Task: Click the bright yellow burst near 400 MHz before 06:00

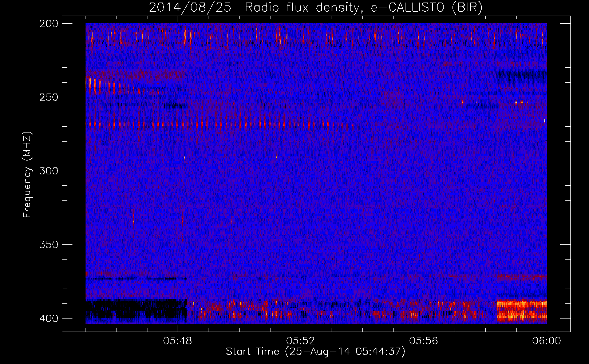Action: pos(522,310)
